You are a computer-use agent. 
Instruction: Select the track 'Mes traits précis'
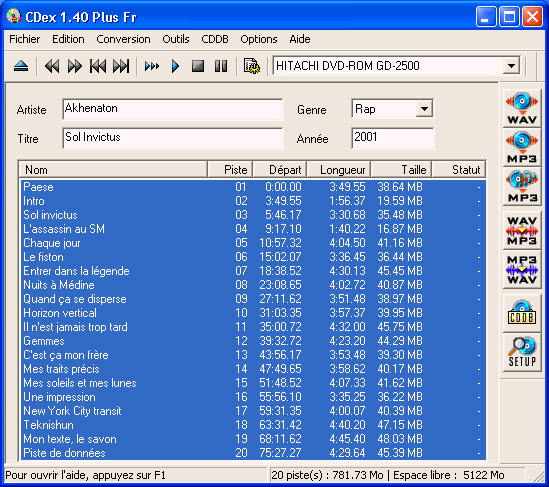click(253, 369)
